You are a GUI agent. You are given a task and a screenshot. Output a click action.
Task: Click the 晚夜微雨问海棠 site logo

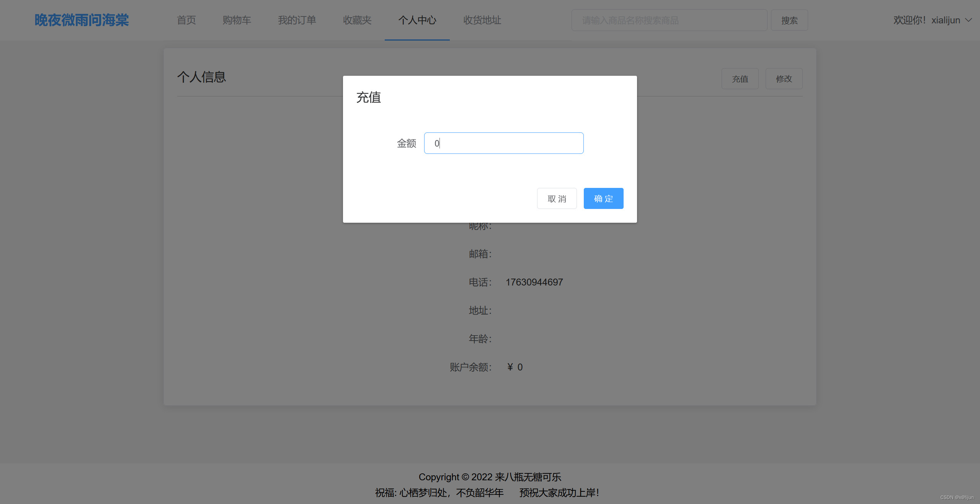(82, 20)
